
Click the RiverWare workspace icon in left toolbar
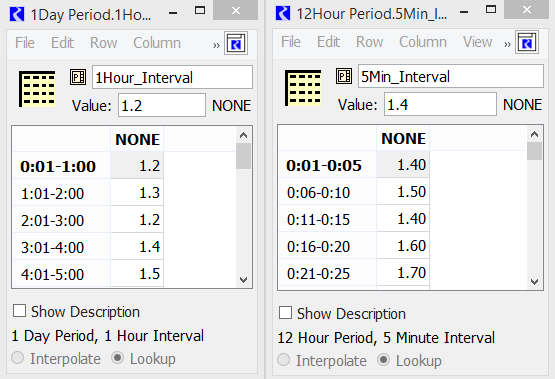[236, 44]
